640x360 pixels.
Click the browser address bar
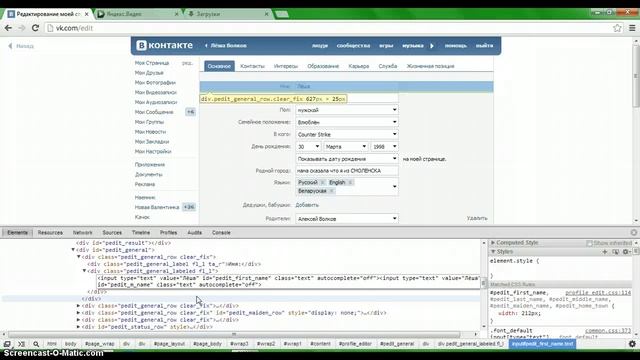327,28
